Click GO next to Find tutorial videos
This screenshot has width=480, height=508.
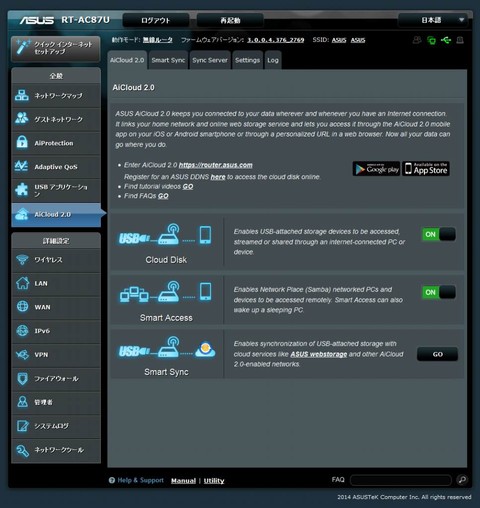click(188, 186)
